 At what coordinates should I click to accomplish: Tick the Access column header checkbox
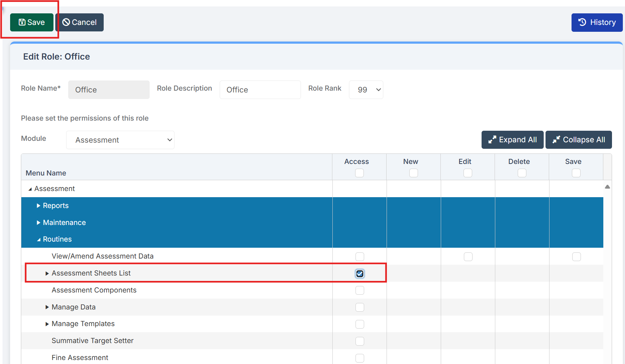point(359,173)
